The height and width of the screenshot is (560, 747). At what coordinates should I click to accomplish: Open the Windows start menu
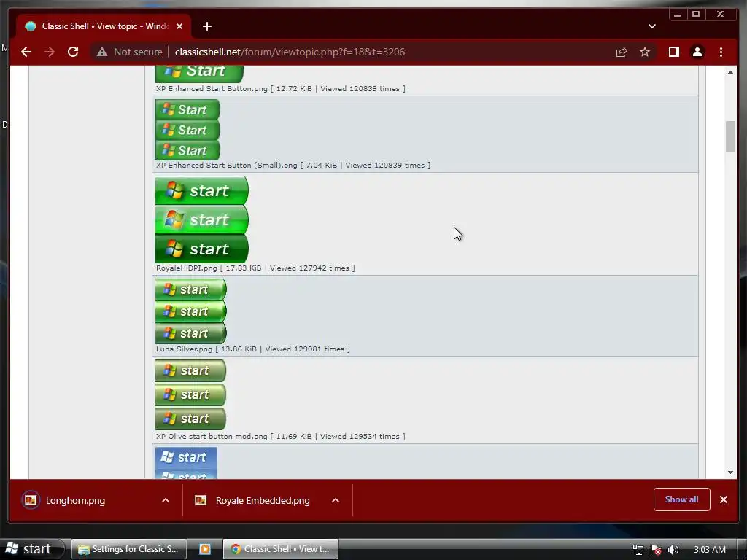tap(31, 549)
